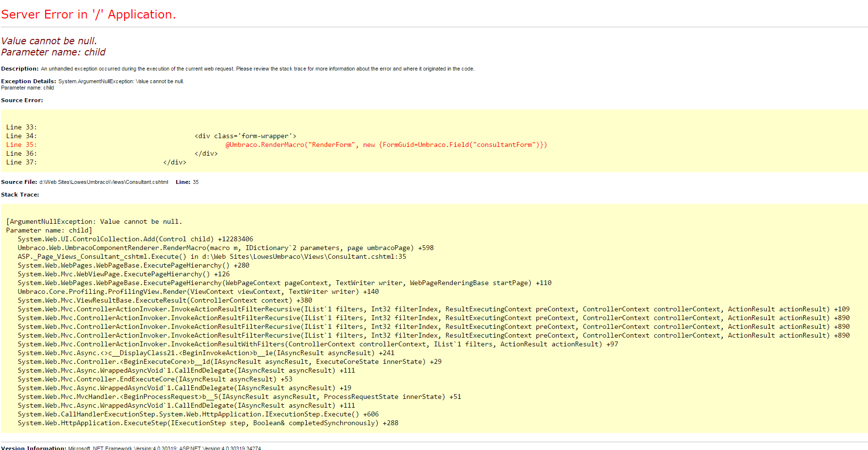868x450 pixels.
Task: Click the 'Source Error:' label
Action: tap(22, 100)
